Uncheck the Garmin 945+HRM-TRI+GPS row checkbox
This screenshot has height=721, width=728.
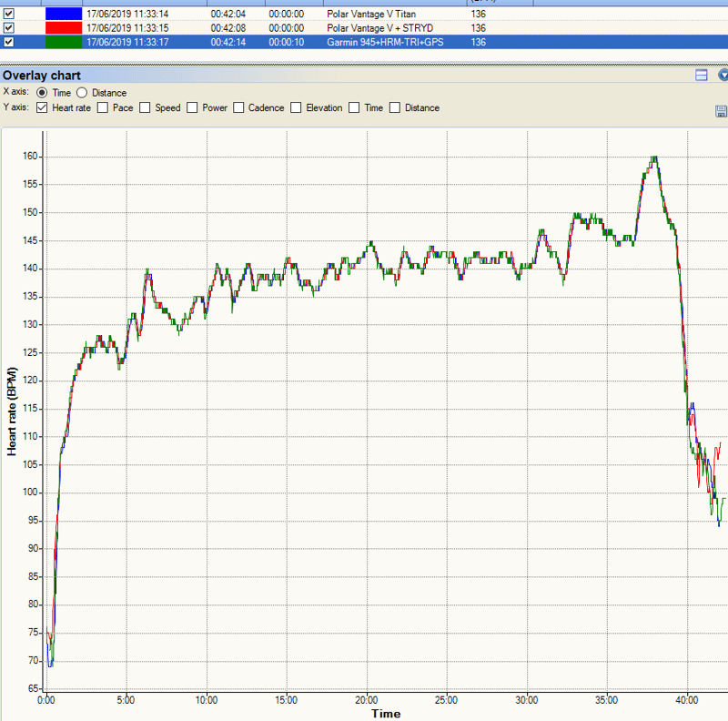pyautogui.click(x=9, y=42)
